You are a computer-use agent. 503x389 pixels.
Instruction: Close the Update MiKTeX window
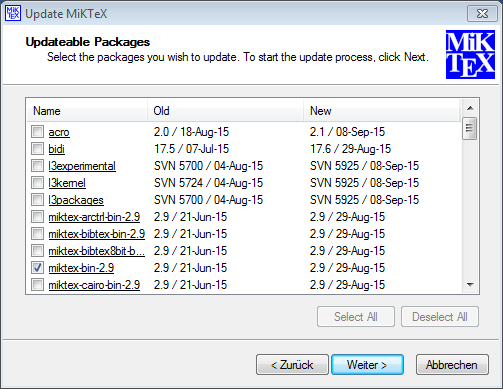pos(482,14)
